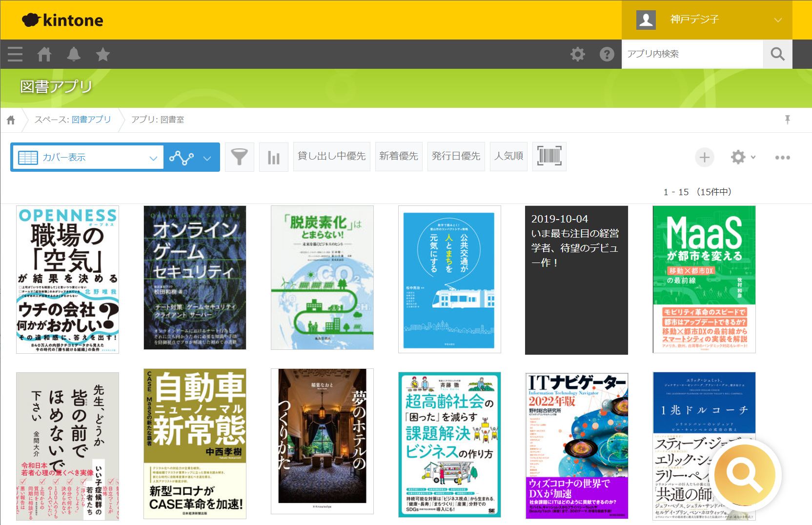The image size is (812, 525).
Task: Add new record with plus button
Action: pos(705,158)
